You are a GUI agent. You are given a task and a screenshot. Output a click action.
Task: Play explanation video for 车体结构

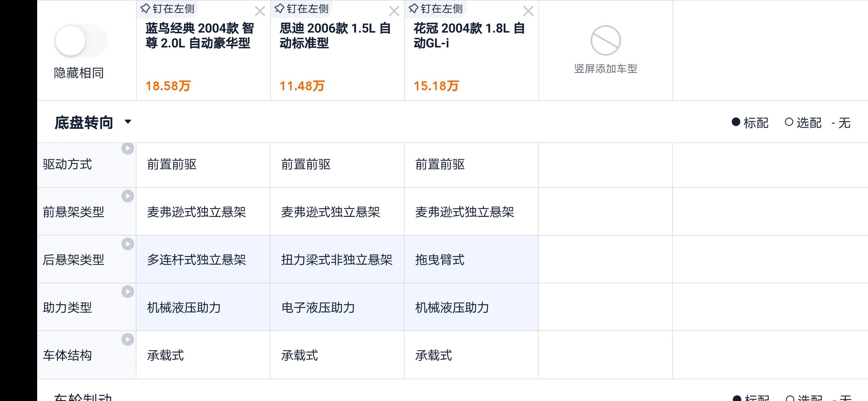pos(128,339)
